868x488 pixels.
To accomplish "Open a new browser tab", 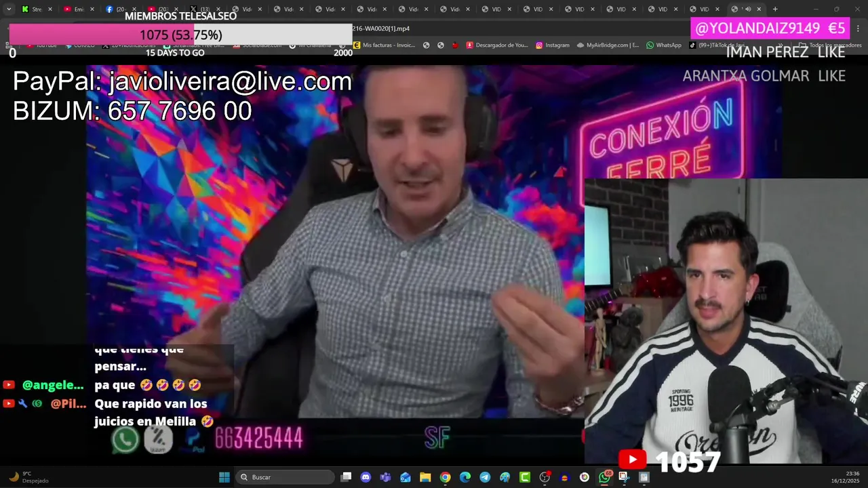I will 775,9.
